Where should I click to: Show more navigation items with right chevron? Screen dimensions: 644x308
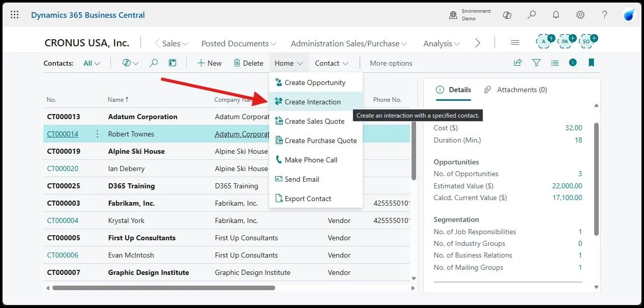pos(477,43)
